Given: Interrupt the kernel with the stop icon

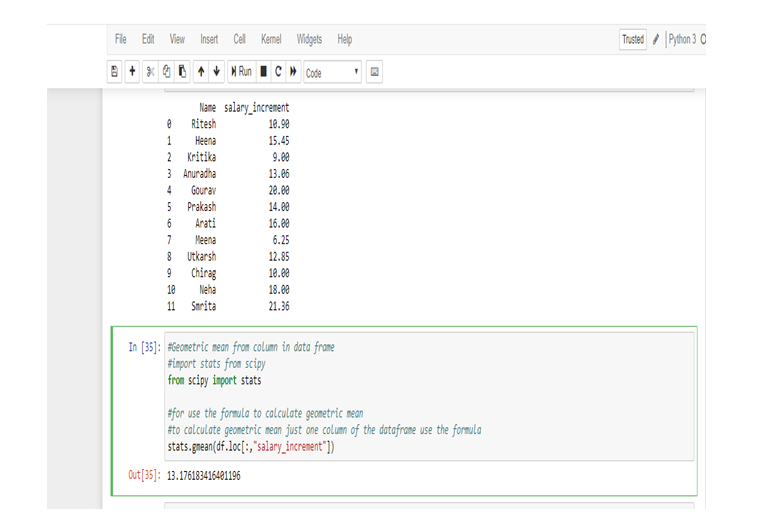Looking at the screenshot, I should pos(264,72).
